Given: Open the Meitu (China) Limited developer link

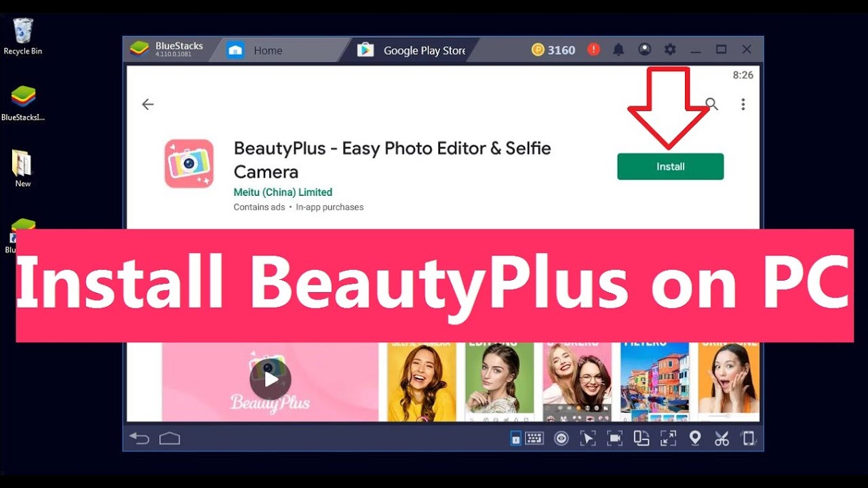Looking at the screenshot, I should click(x=283, y=192).
